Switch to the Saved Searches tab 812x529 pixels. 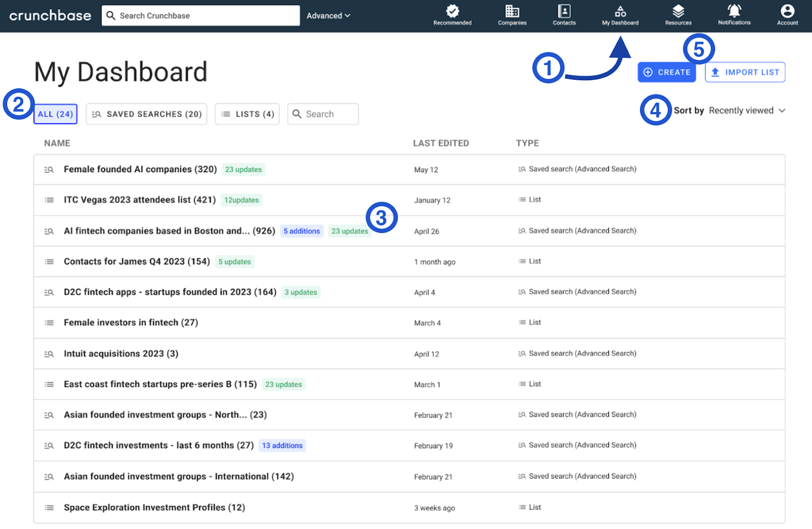pos(146,114)
